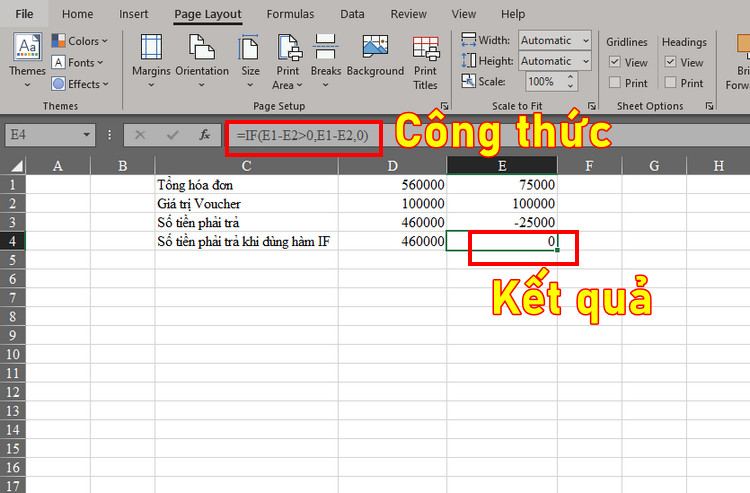
Task: Switch to the Insert tab
Action: pos(133,14)
